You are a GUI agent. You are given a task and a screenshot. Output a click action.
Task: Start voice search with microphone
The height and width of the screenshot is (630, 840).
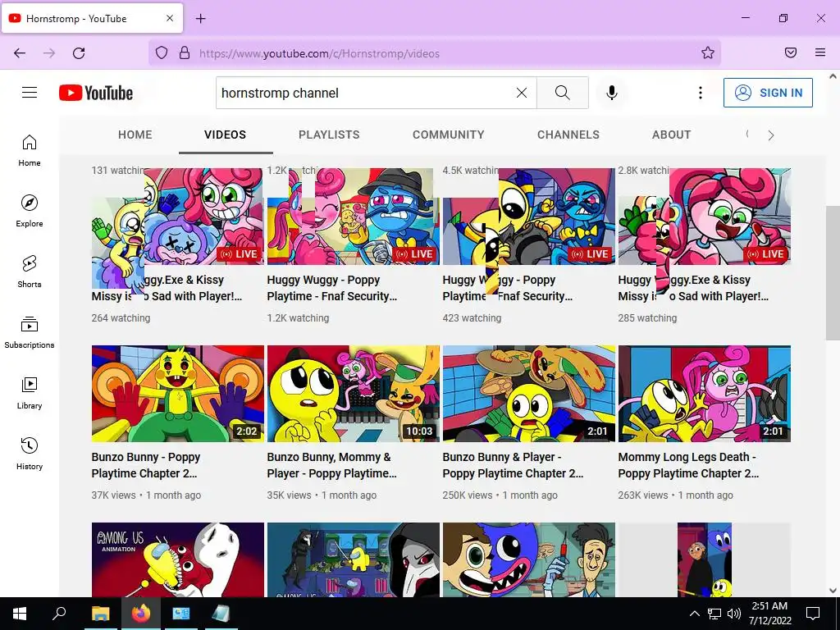pyautogui.click(x=612, y=93)
